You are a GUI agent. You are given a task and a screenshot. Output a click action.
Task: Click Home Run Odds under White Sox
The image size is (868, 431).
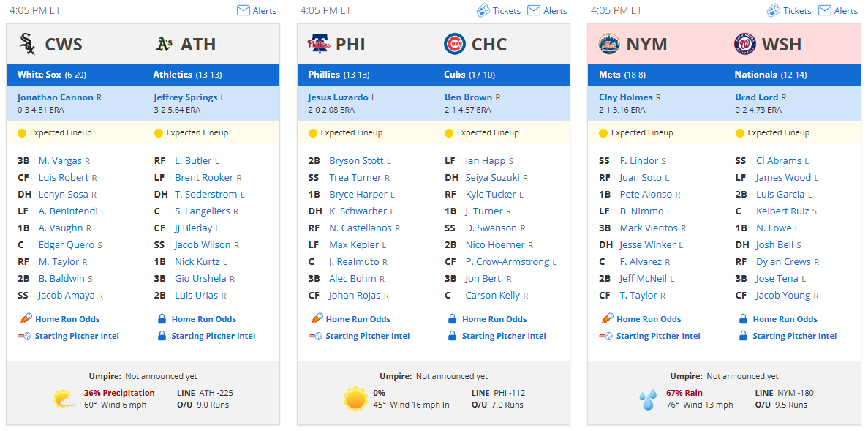tap(67, 319)
